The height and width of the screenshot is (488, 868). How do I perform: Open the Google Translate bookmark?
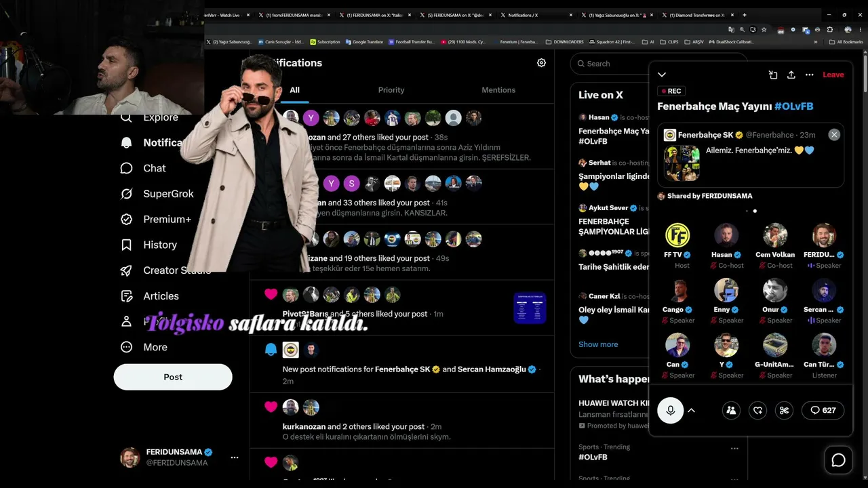364,42
